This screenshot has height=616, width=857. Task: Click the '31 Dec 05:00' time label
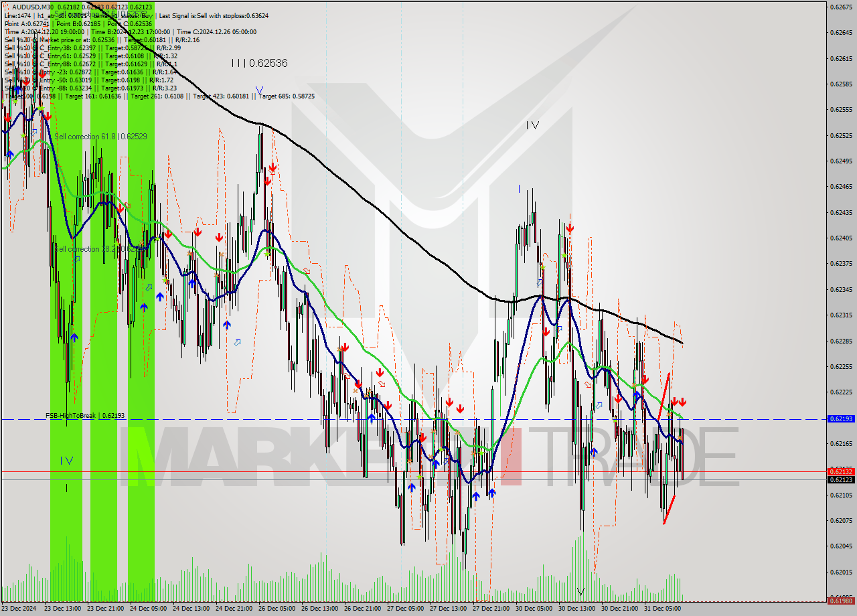click(x=664, y=609)
